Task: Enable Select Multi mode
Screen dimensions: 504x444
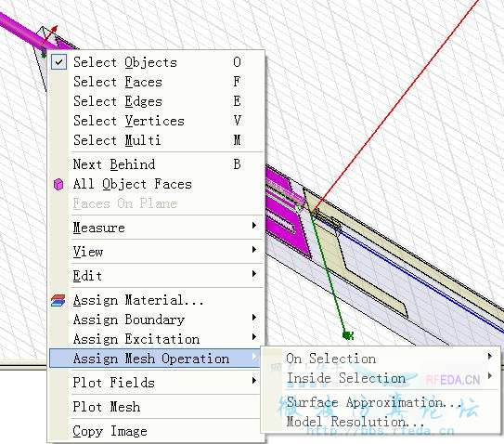Action: coord(157,140)
